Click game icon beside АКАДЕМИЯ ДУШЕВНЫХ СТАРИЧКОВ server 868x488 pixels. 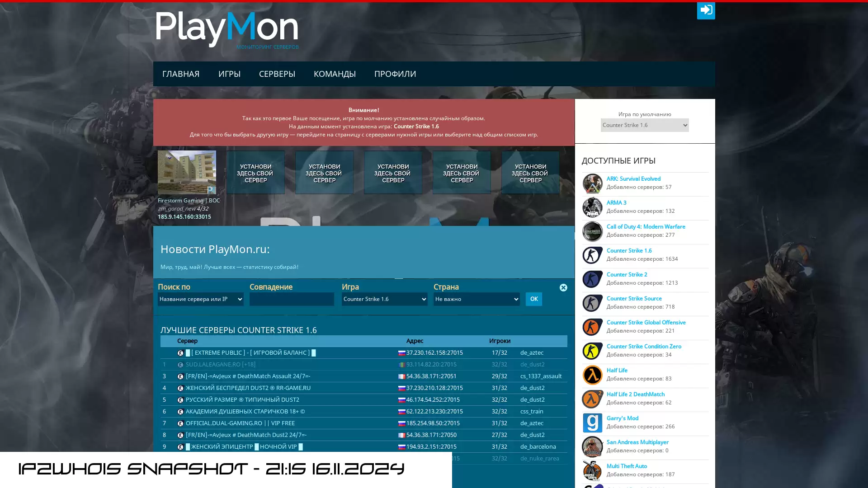click(180, 412)
